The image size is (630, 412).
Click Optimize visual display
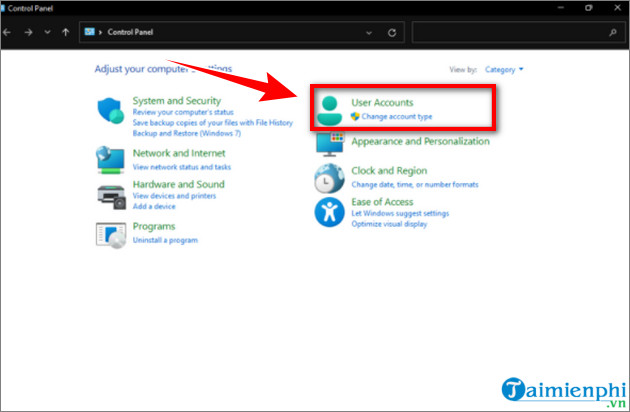(x=389, y=224)
